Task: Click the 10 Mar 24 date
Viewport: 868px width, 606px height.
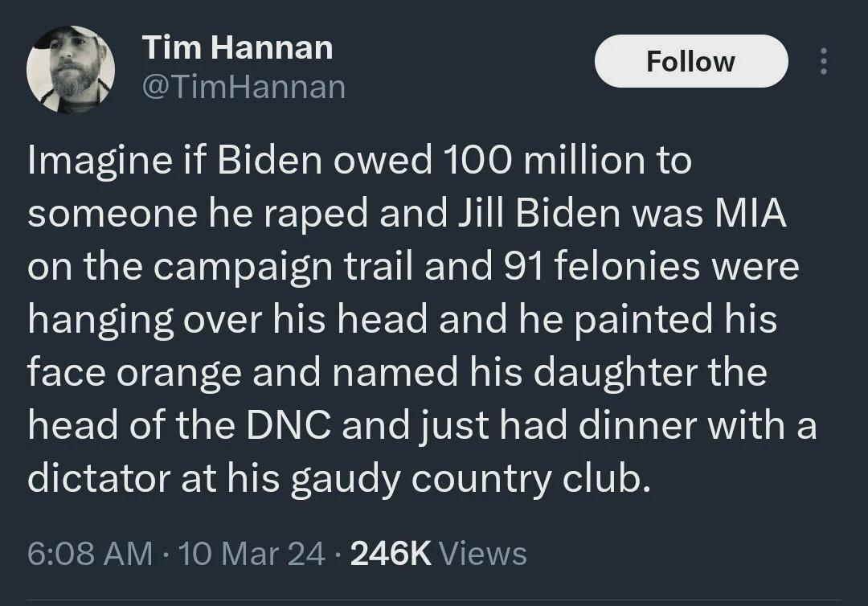Action: (x=252, y=554)
